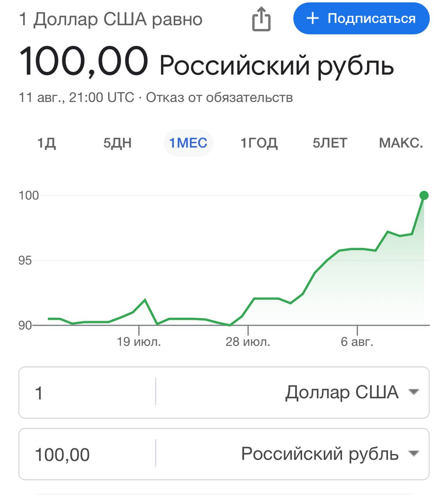Select the 1МЕС time range tab
This screenshot has height=495, width=448.
[188, 143]
